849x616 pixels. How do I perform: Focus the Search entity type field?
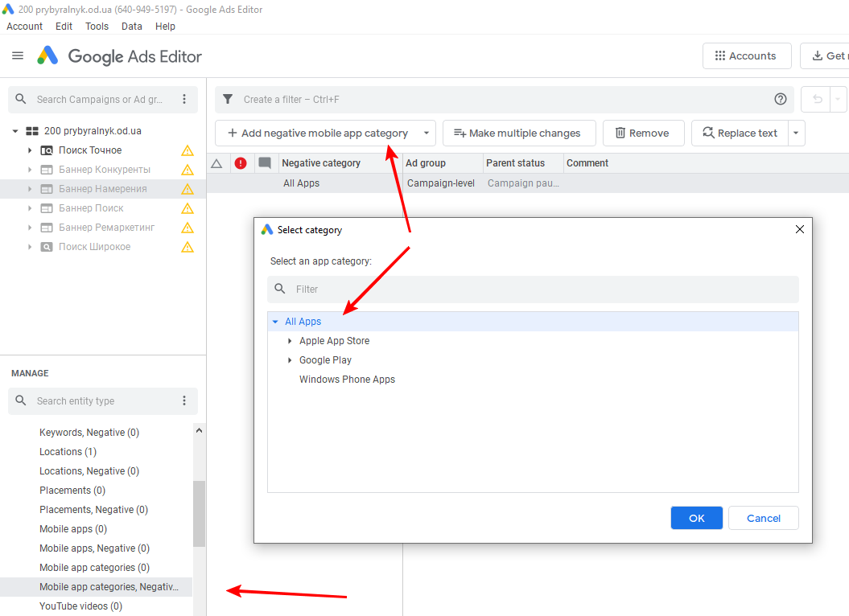click(103, 400)
